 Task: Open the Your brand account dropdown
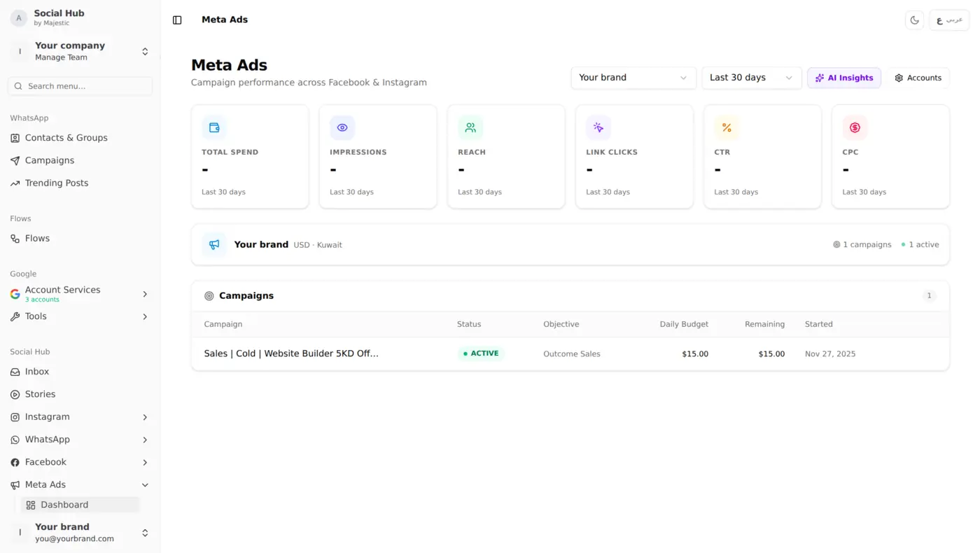coord(633,78)
